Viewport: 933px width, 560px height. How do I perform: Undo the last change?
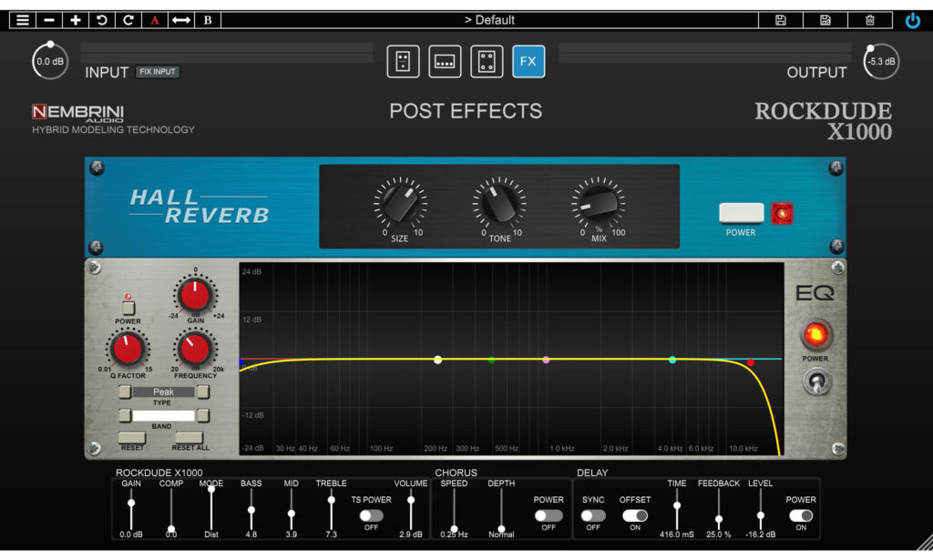click(102, 20)
